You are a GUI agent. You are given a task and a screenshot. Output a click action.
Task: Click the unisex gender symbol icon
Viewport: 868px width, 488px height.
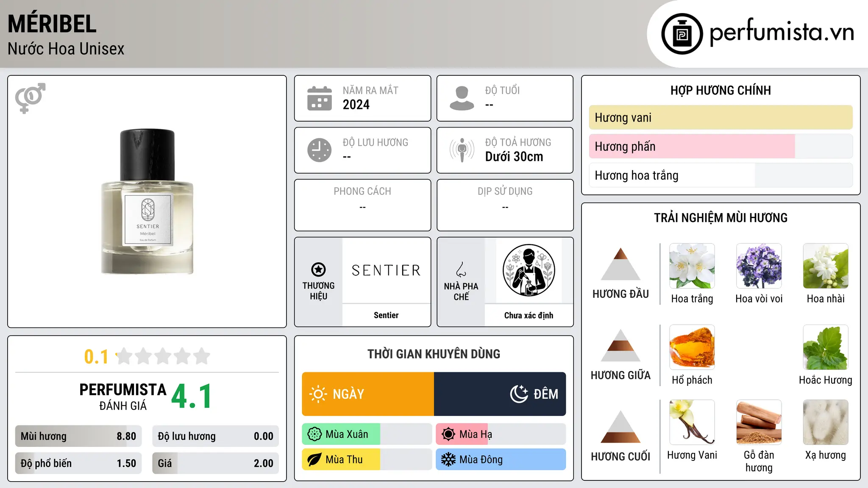point(30,98)
